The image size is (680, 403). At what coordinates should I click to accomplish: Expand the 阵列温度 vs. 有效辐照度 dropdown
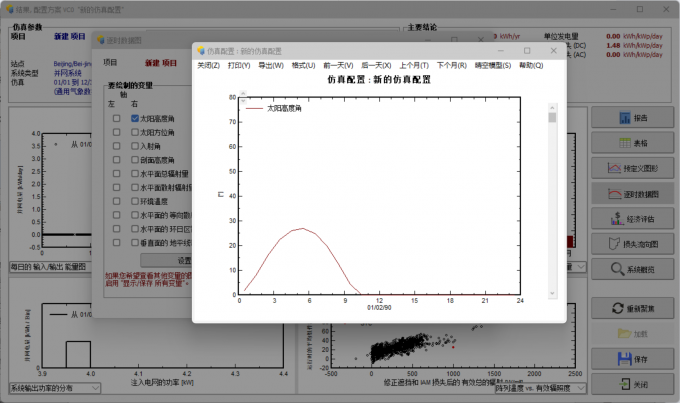coord(581,388)
